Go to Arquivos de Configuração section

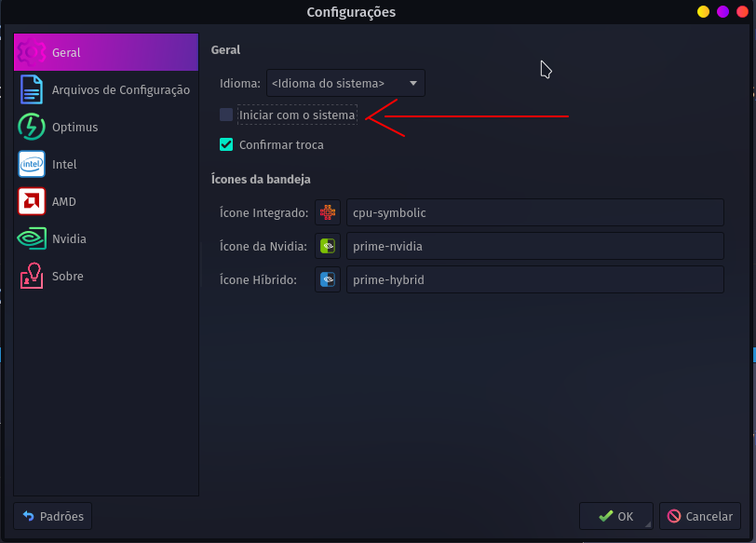click(106, 89)
